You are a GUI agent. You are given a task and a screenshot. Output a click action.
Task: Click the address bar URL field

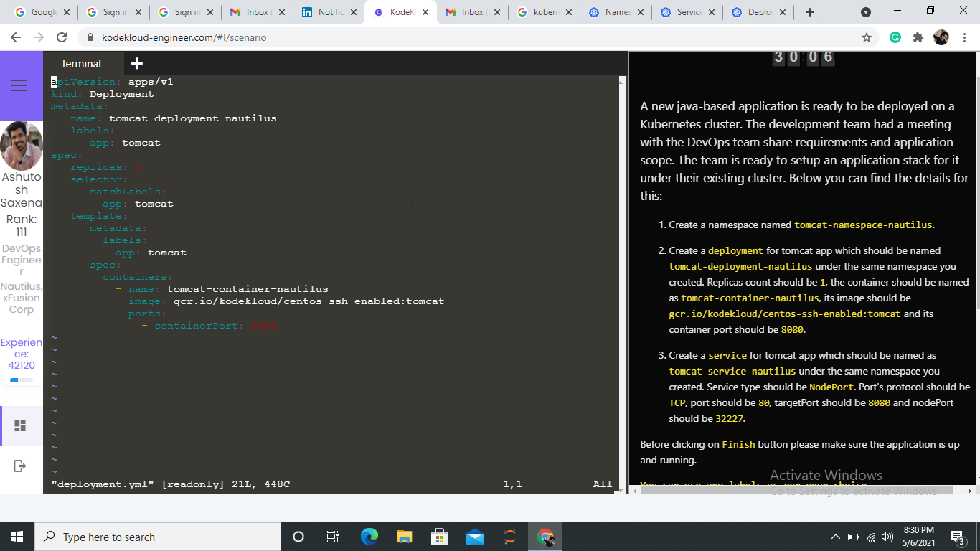430,37
